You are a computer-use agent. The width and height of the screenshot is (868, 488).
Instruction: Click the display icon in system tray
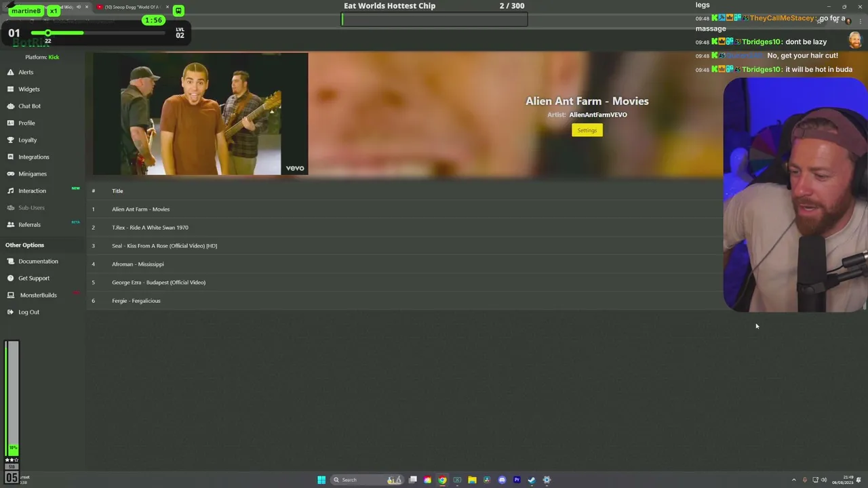[x=815, y=480]
